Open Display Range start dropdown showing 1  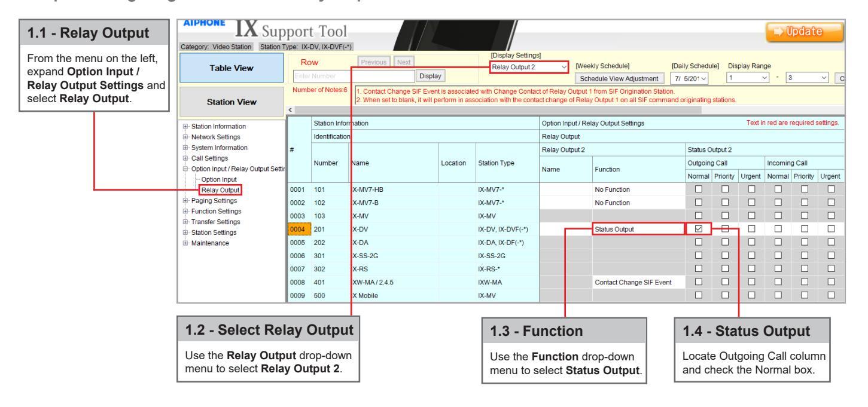click(748, 78)
